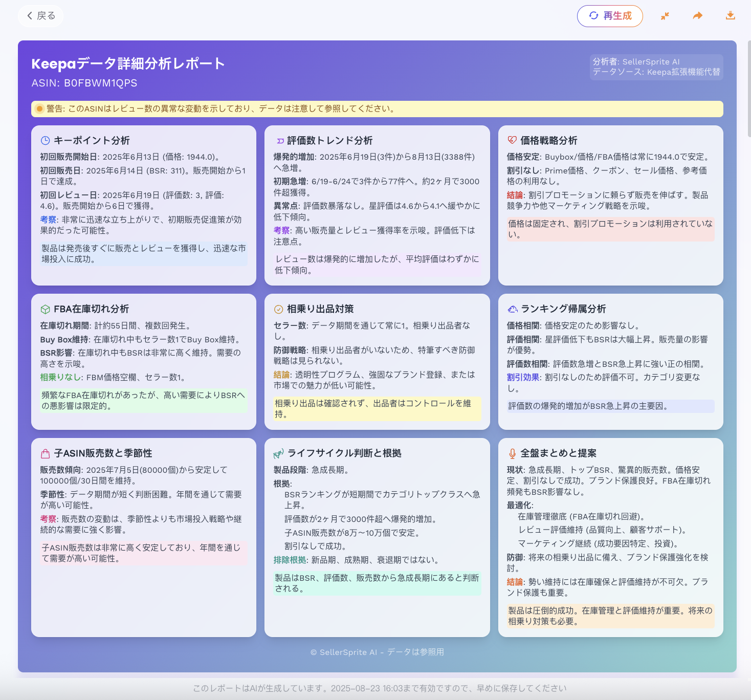
Task: Click the heart icon beside 価格戦略分析
Action: [x=512, y=140]
